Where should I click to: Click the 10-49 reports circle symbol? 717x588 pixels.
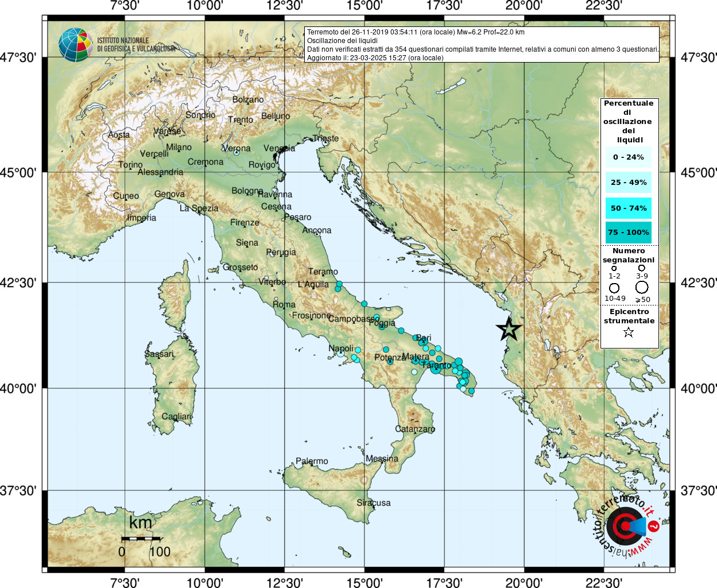pyautogui.click(x=614, y=288)
